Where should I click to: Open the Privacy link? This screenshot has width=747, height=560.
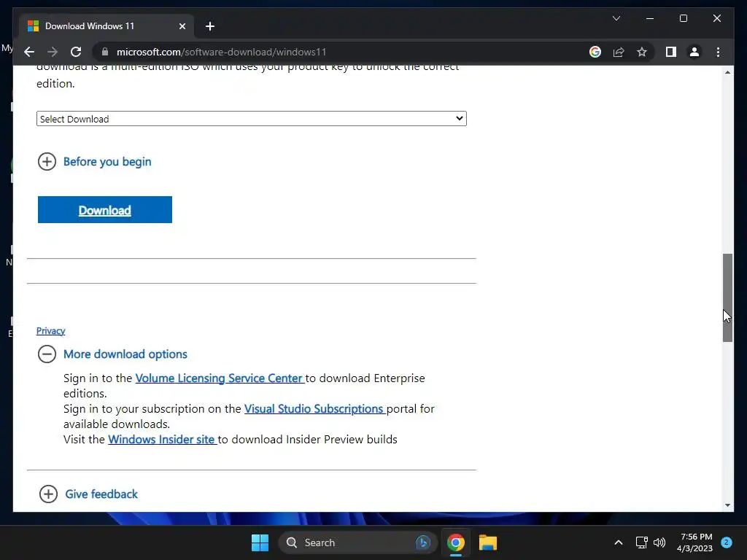tap(50, 330)
